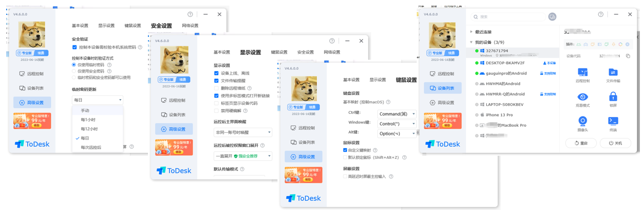Click the 锁屏 lock screen icon
The image size is (644, 213).
[x=613, y=97]
